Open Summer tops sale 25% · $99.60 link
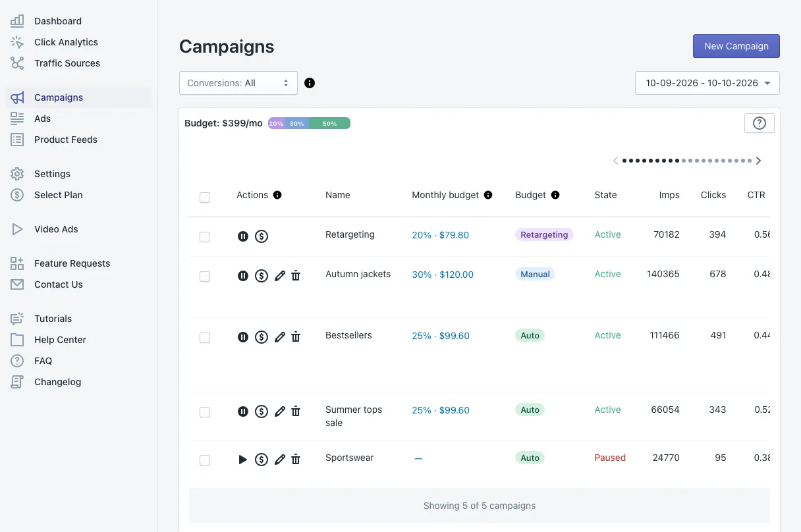The width and height of the screenshot is (801, 532). [441, 410]
